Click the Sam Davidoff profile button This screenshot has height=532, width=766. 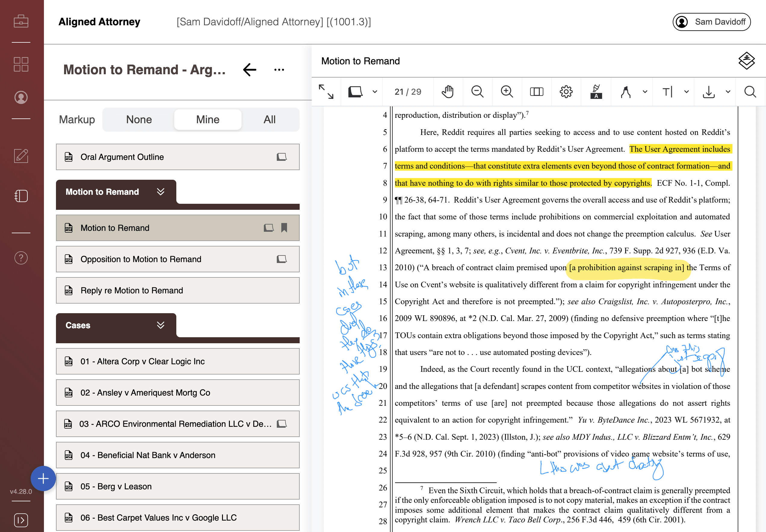(x=712, y=22)
